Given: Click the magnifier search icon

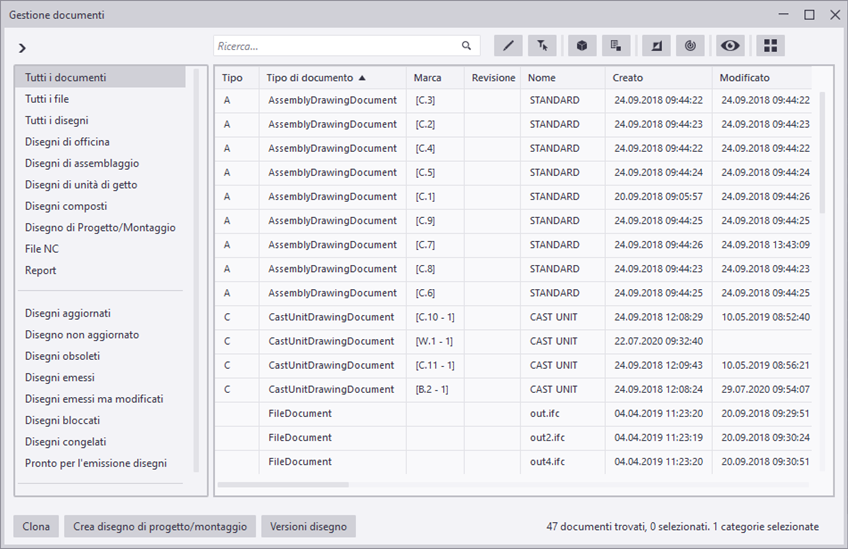Looking at the screenshot, I should 466,46.
